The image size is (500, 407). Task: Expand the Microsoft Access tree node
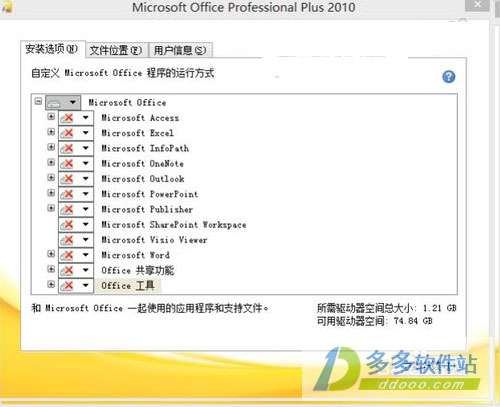(51, 116)
